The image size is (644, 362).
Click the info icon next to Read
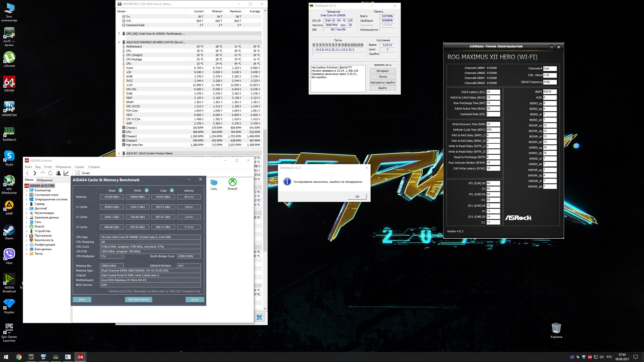point(120,190)
